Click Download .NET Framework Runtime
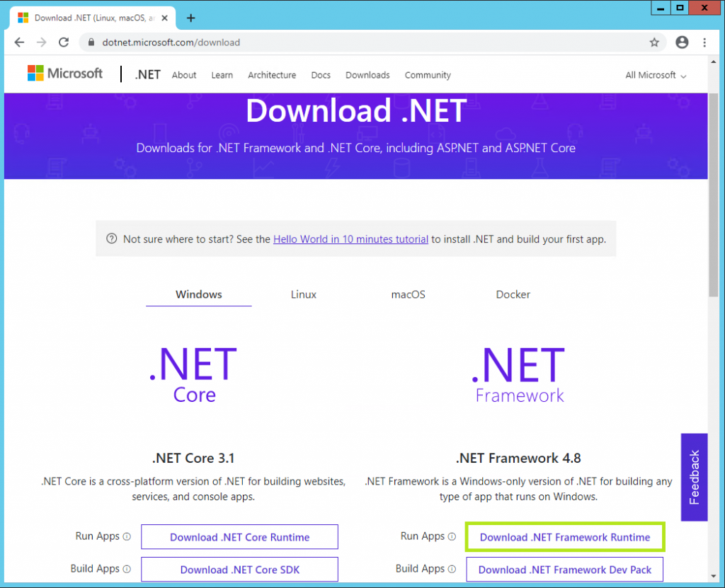The height and width of the screenshot is (588, 725). pos(564,536)
